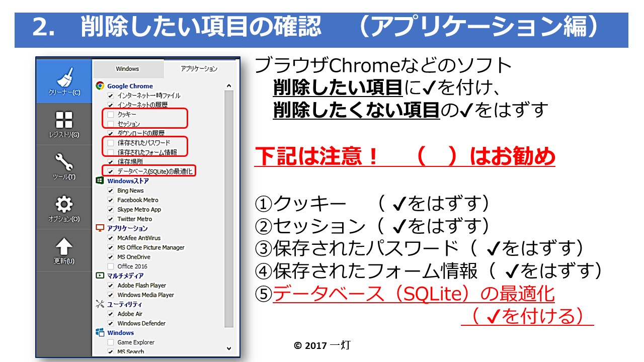
Task: Click the text ④保存されたフォーム情報
Action: click(x=366, y=271)
